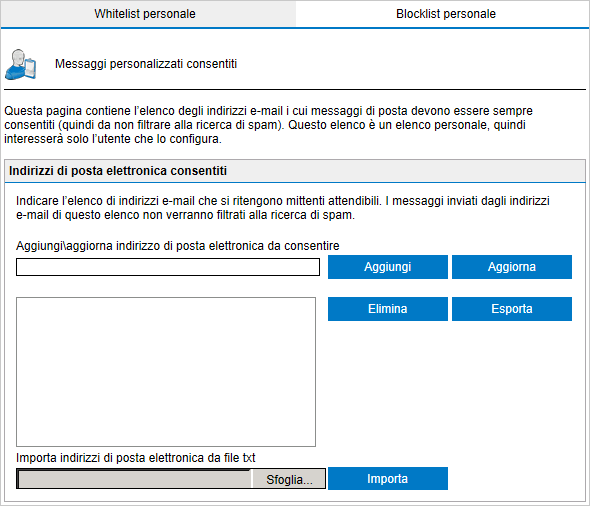Click the Aggiorna button
This screenshot has width=590, height=506.
(x=512, y=267)
